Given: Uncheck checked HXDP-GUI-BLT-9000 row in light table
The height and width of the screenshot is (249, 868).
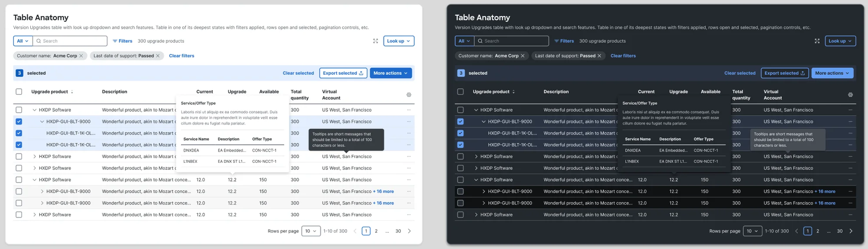Looking at the screenshot, I should (x=19, y=122).
